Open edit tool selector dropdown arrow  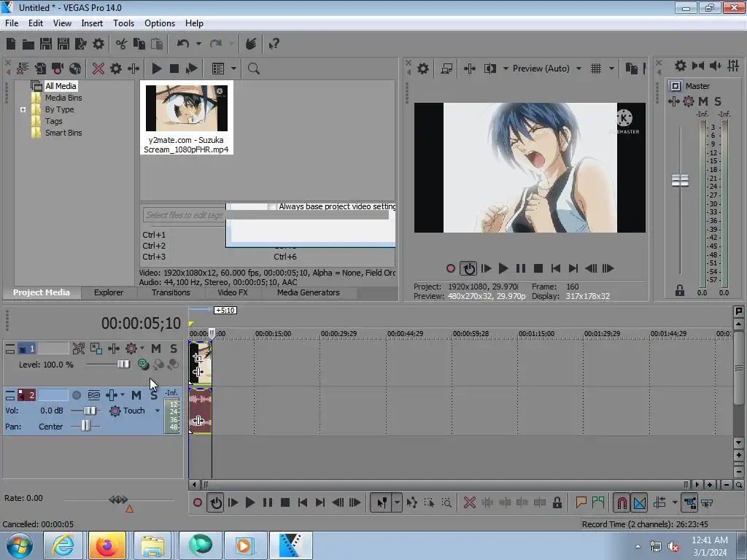tap(397, 502)
